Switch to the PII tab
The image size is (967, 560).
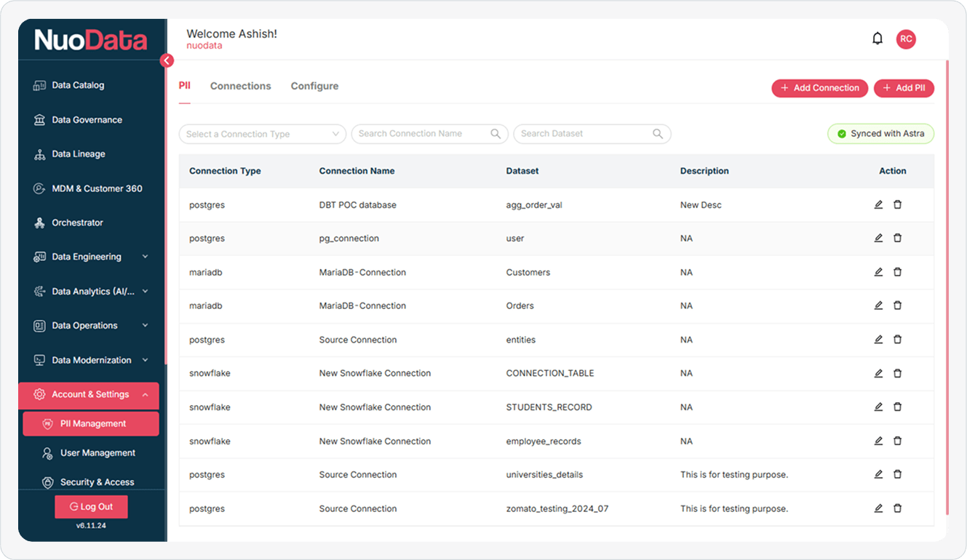tap(185, 86)
